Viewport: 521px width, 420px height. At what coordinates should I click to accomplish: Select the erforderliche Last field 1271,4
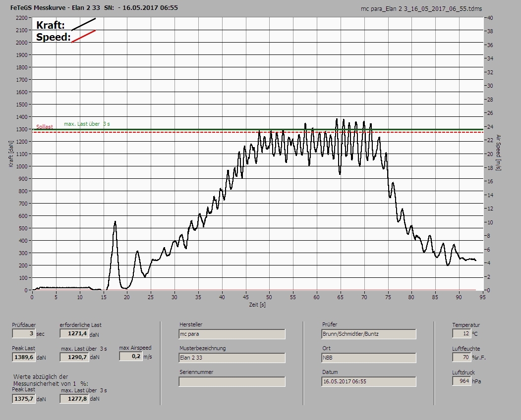pos(74,333)
